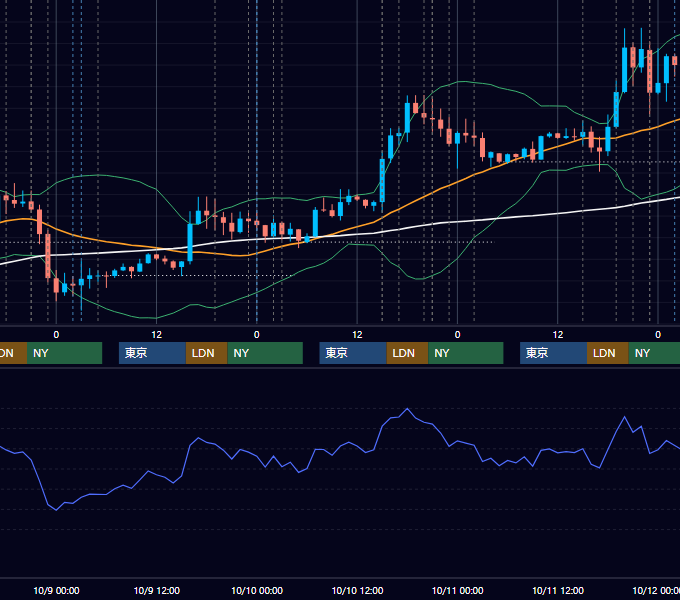Select the 10/9 NY session block
The height and width of the screenshot is (600, 680).
pos(265,353)
